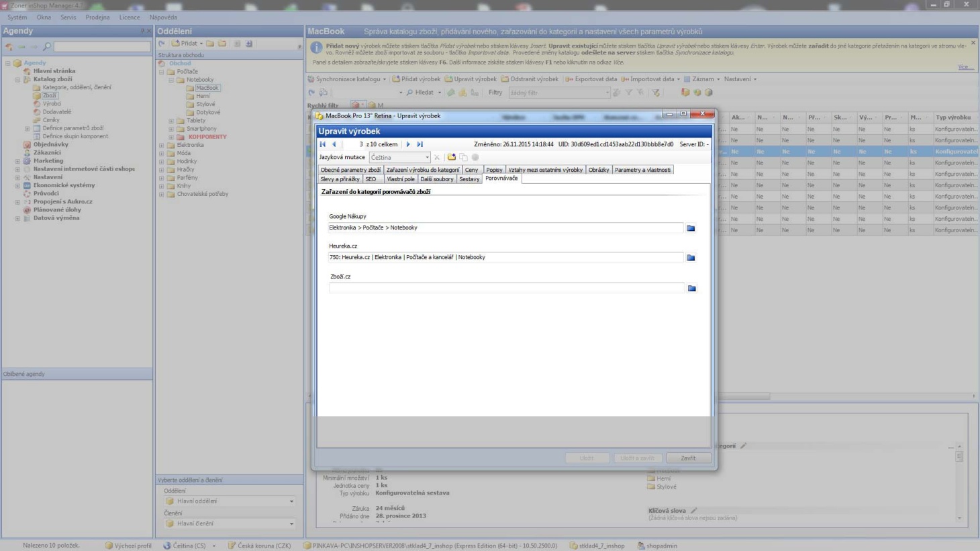Choose Zboží.cz category via folder icon

(691, 289)
